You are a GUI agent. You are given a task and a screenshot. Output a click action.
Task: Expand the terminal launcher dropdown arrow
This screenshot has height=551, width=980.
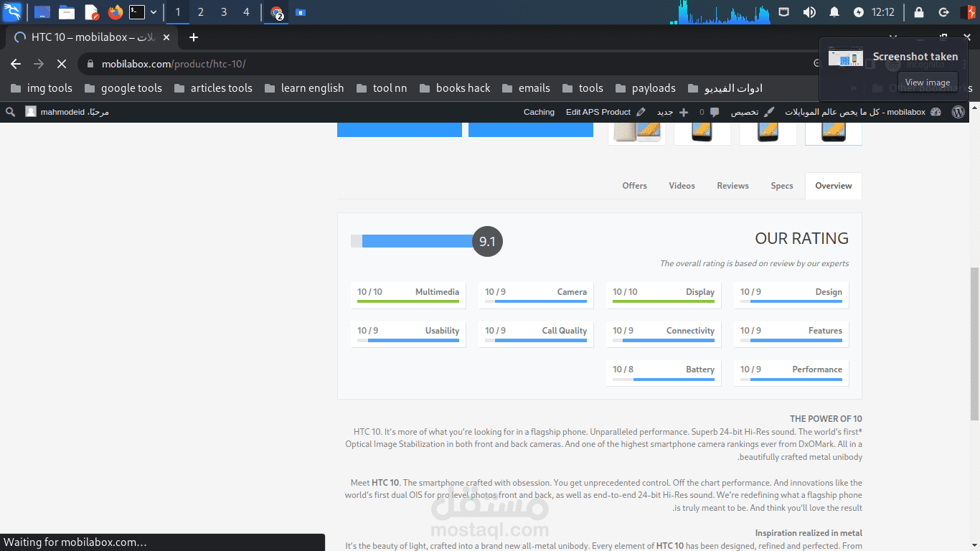(154, 12)
